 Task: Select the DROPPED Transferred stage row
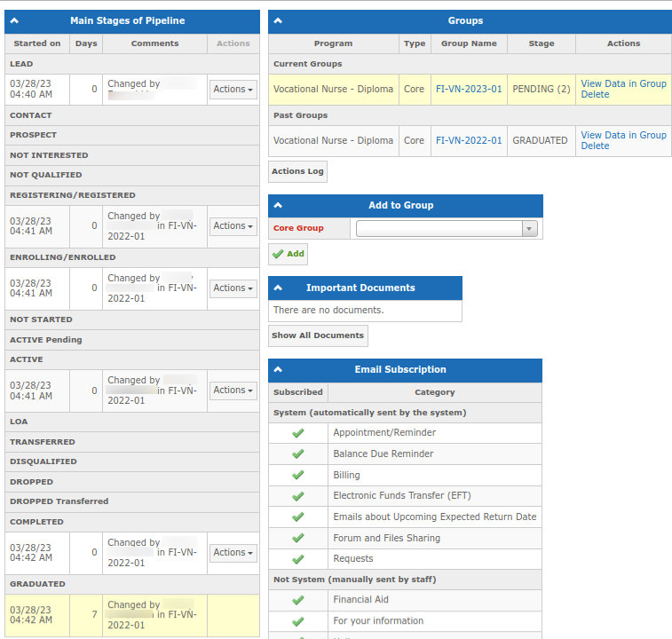[132, 501]
